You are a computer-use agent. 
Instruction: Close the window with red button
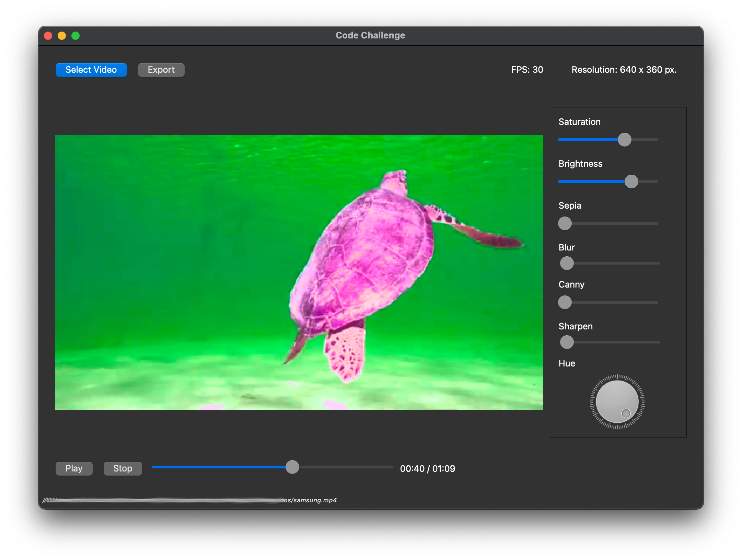coord(48,36)
